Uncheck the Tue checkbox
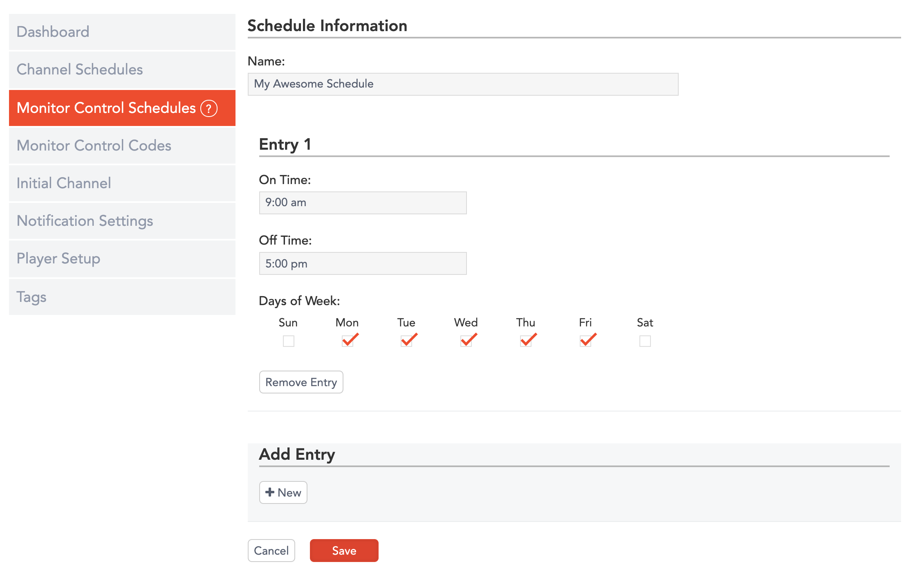 pyautogui.click(x=407, y=341)
